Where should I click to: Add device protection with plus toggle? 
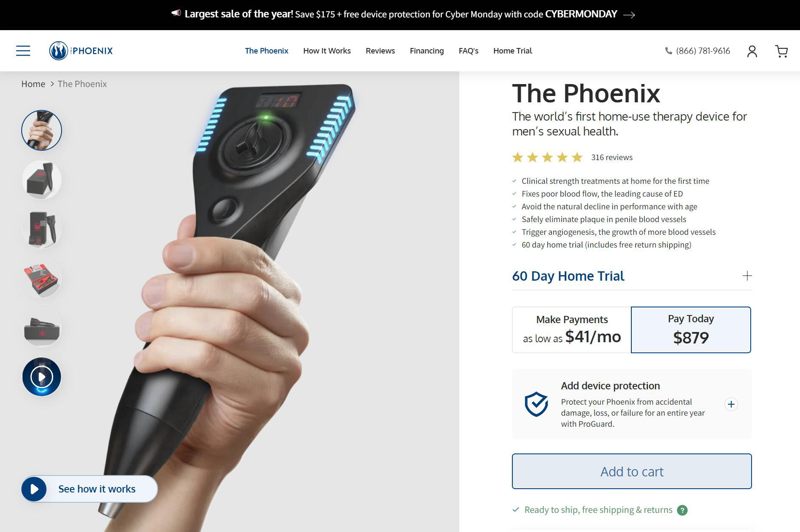pos(731,404)
